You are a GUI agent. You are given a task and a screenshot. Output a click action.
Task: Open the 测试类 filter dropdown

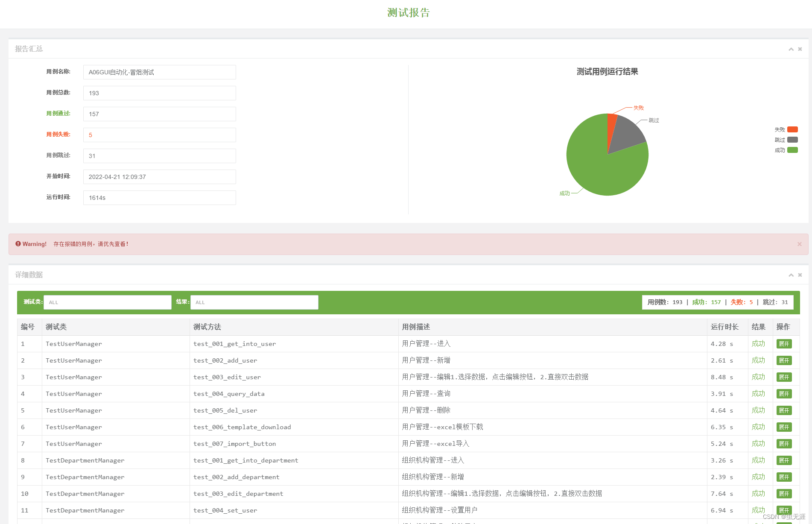pos(108,302)
